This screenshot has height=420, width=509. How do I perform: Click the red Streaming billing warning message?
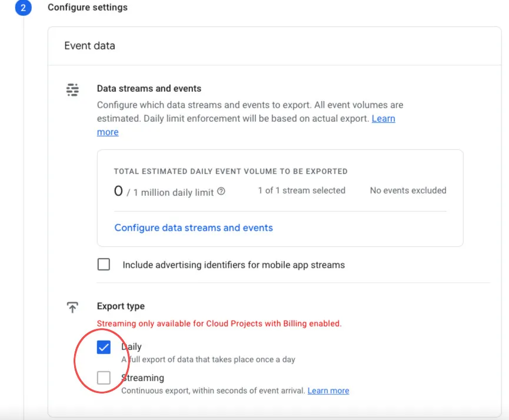(x=219, y=324)
